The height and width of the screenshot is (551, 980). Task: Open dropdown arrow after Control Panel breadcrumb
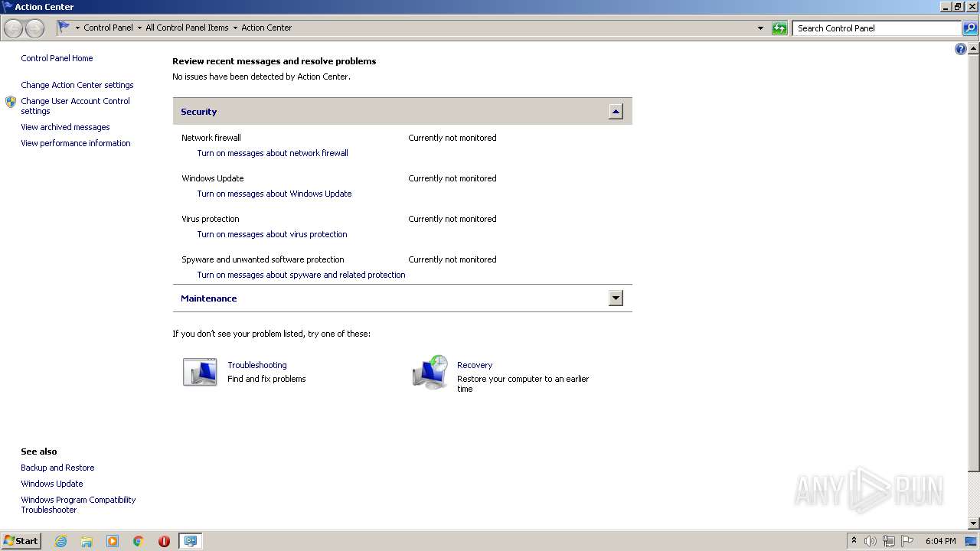click(139, 28)
